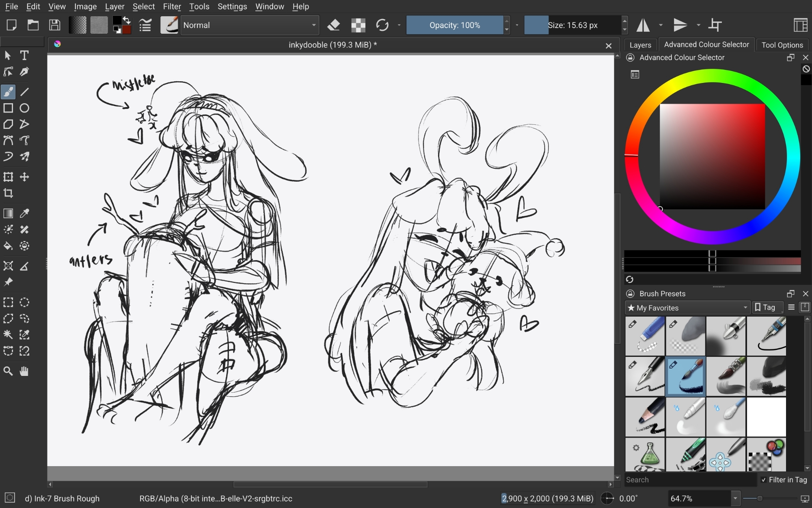Select the Colour Sampler eyedropper tool

pos(24,213)
